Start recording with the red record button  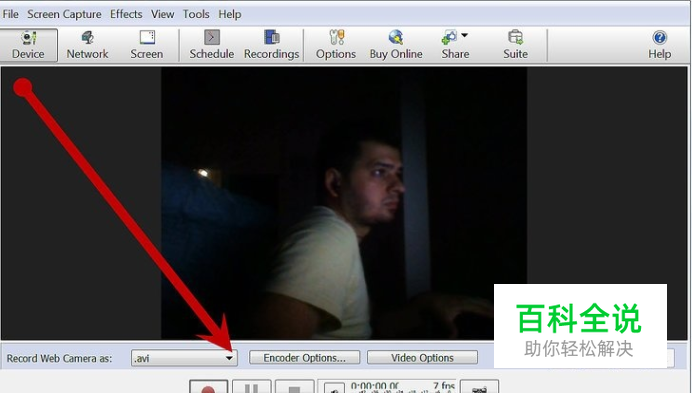209,387
